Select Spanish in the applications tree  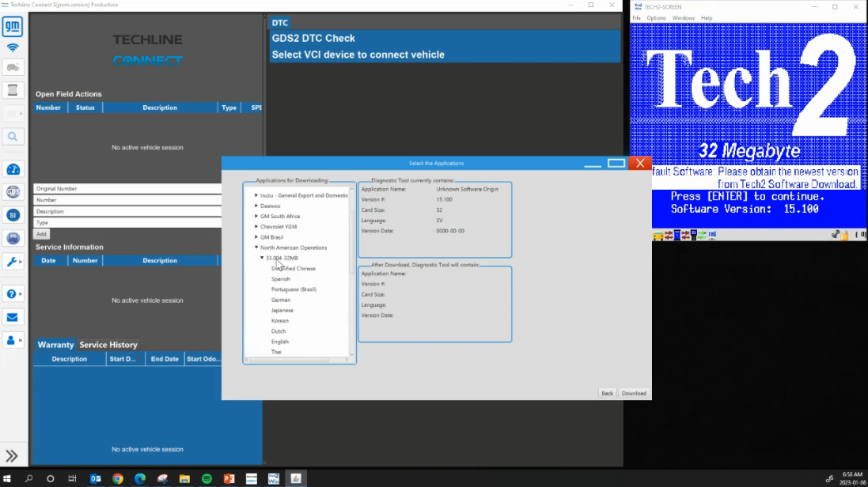[281, 279]
